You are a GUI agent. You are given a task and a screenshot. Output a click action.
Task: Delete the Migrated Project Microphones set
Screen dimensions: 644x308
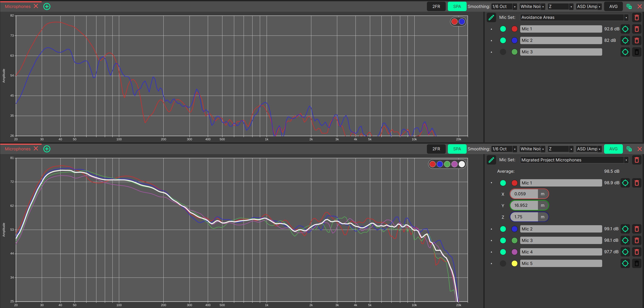pos(636,160)
